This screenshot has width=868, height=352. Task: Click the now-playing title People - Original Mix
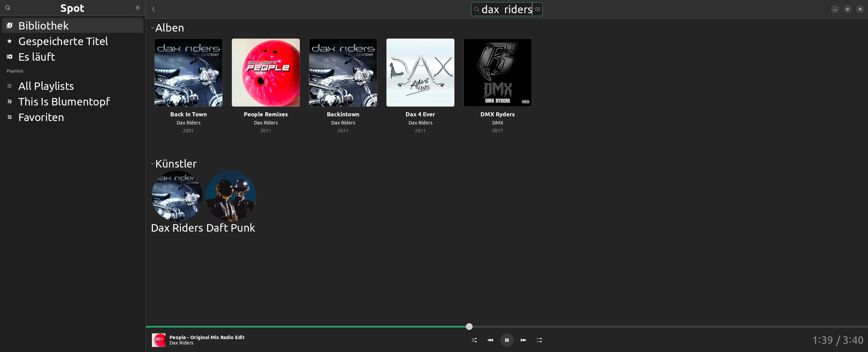[x=207, y=337]
